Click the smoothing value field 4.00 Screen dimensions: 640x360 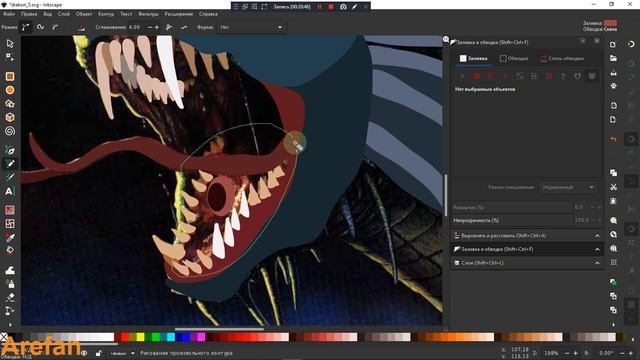pyautogui.click(x=136, y=27)
